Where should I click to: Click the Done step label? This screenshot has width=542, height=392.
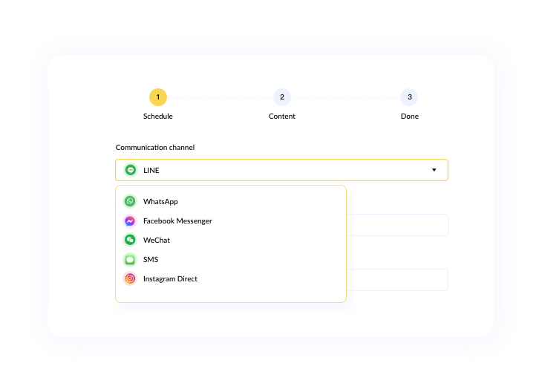click(410, 117)
